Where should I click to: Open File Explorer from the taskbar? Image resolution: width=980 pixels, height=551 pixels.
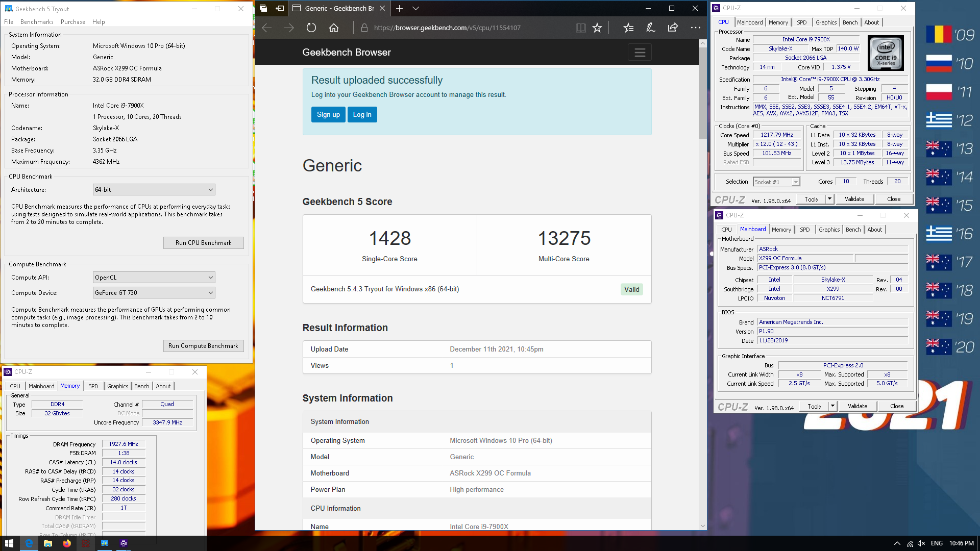[x=48, y=543]
